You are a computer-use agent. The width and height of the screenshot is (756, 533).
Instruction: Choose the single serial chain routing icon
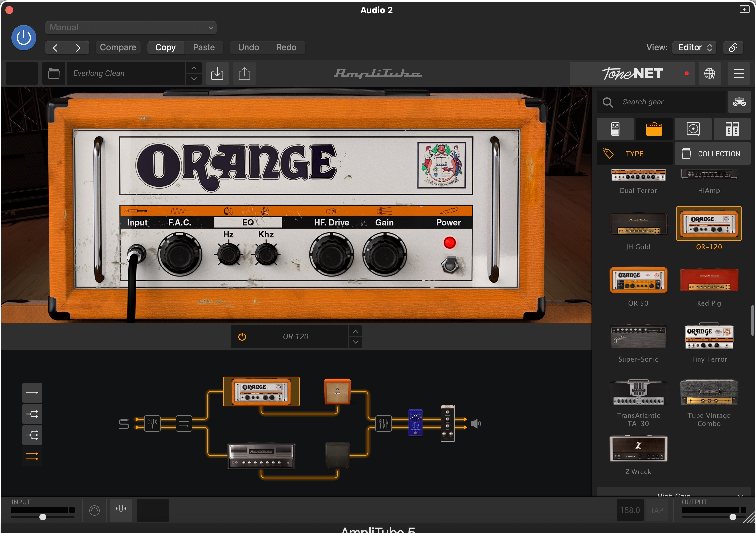pyautogui.click(x=32, y=393)
